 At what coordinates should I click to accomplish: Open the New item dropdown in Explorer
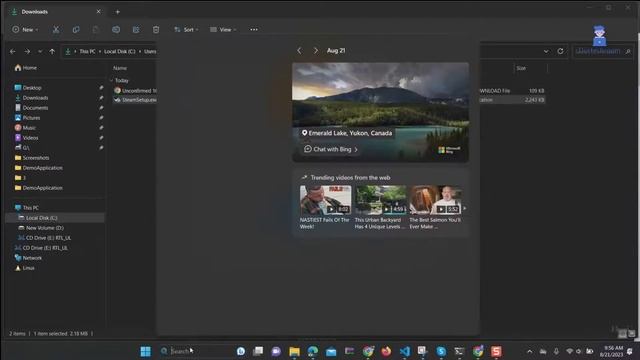pos(25,29)
